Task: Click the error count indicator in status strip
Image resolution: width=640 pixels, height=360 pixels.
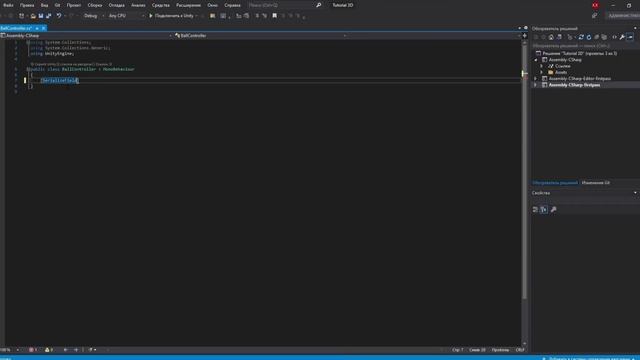Action: [33, 350]
